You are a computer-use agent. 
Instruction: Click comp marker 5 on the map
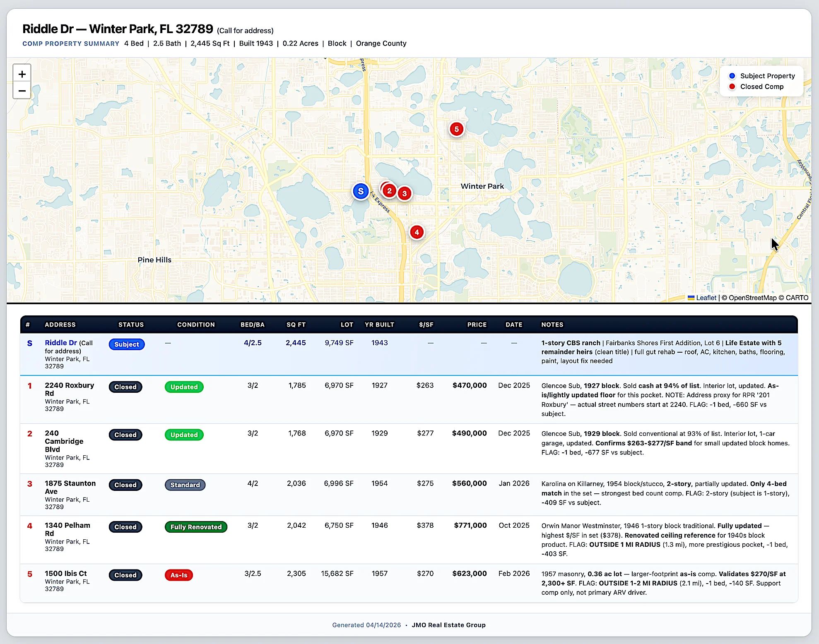(x=456, y=129)
